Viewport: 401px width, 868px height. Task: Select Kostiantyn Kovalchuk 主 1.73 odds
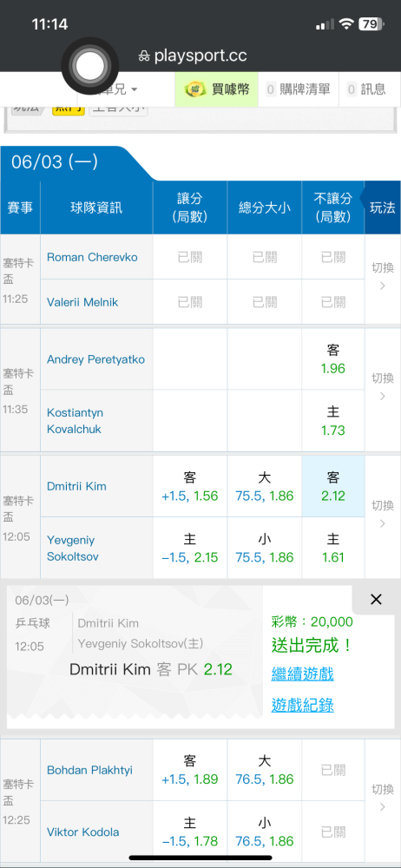pos(333,421)
